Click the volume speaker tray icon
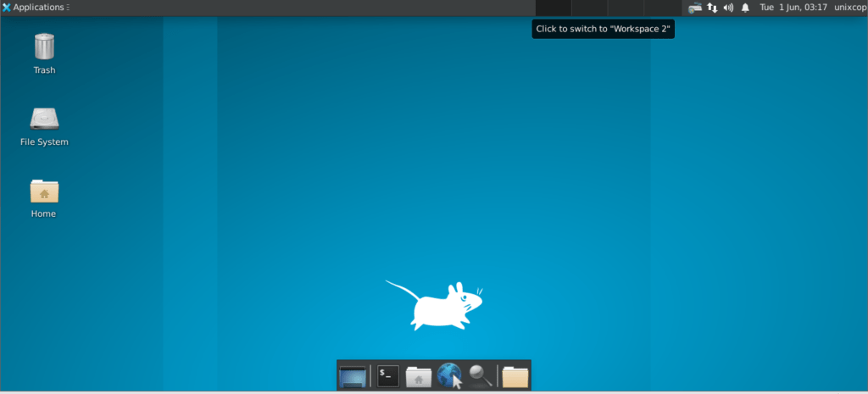Image resolution: width=868 pixels, height=394 pixels. [x=728, y=8]
